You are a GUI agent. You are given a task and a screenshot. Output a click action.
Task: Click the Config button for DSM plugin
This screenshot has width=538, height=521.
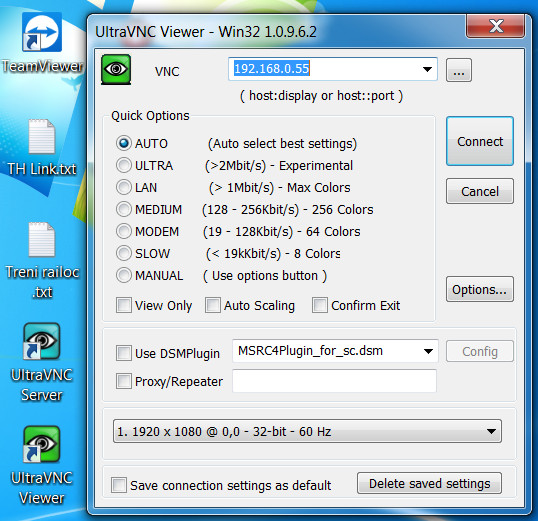click(480, 351)
